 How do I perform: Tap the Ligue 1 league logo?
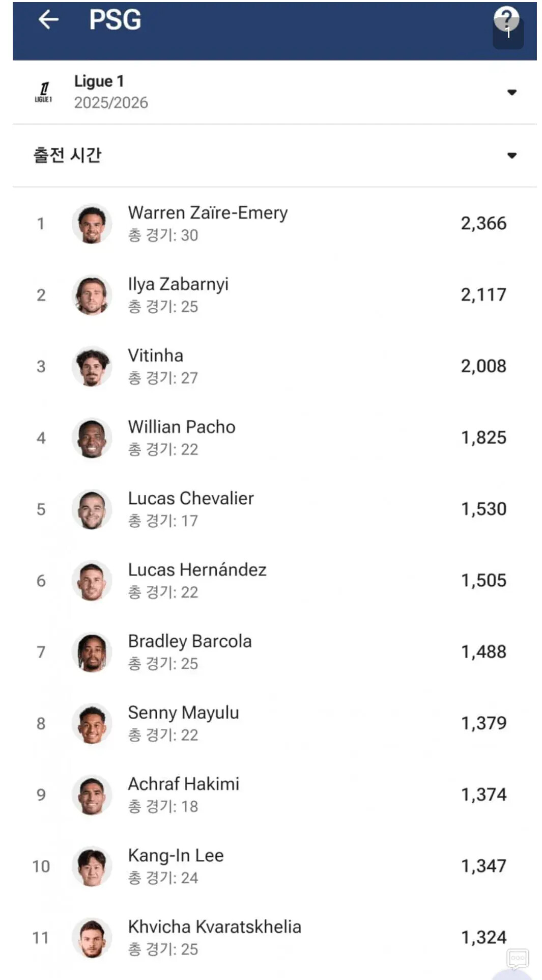coord(43,92)
